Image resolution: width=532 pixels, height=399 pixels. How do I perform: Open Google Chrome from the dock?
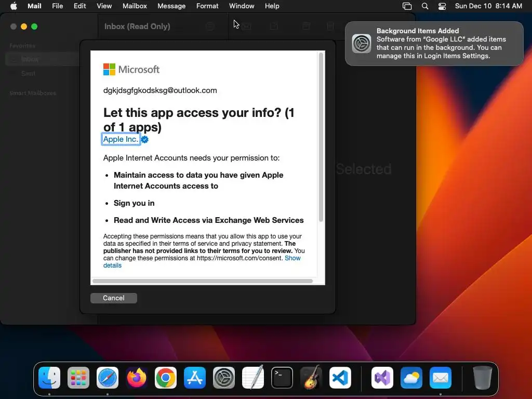[x=166, y=378]
